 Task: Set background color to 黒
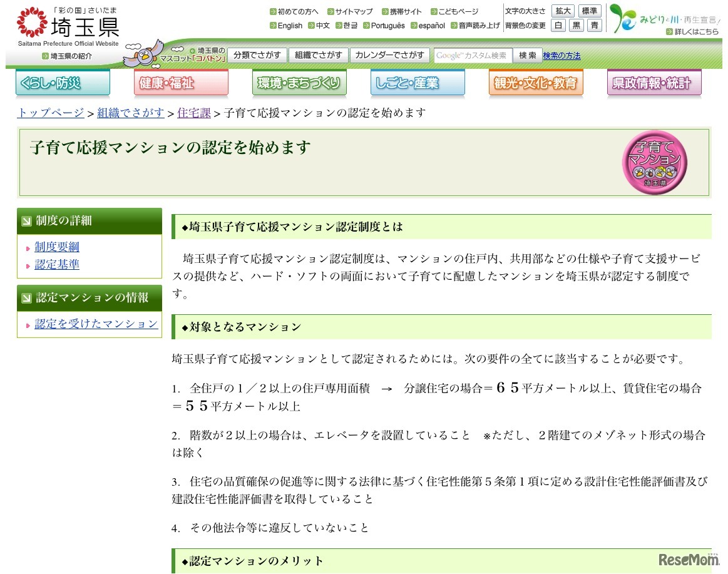(x=577, y=26)
